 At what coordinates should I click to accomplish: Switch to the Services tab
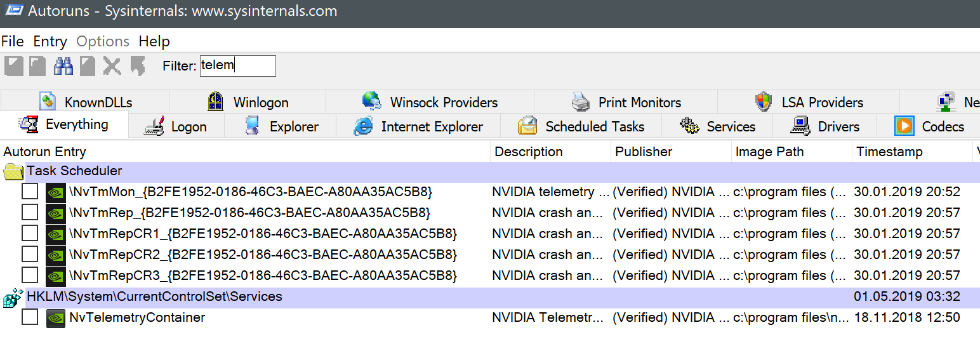[717, 126]
